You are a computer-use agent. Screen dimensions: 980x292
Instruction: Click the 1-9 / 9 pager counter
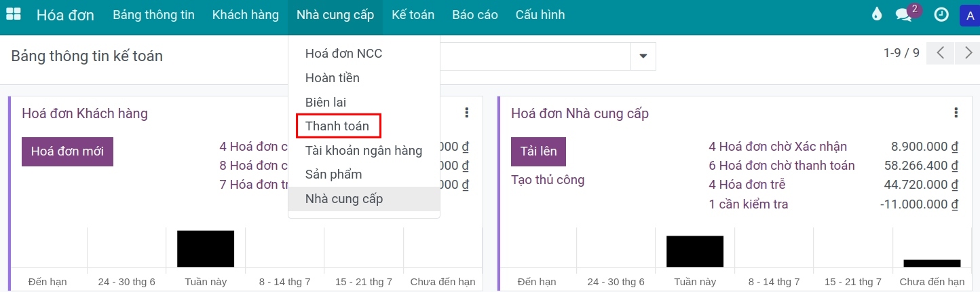901,53
